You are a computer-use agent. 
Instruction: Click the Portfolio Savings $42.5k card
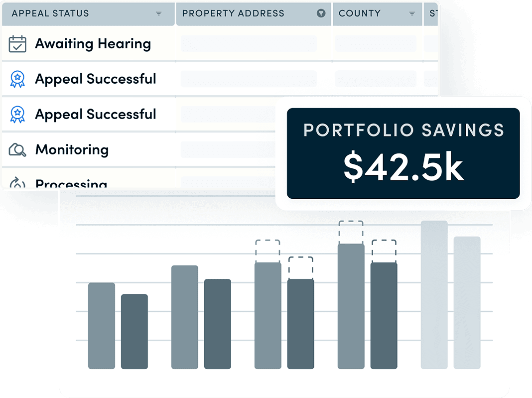403,153
